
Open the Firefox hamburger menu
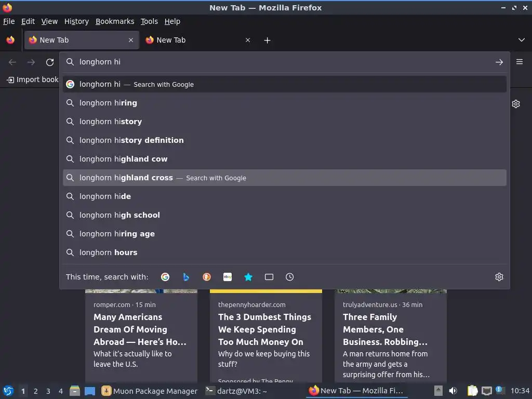click(x=520, y=62)
